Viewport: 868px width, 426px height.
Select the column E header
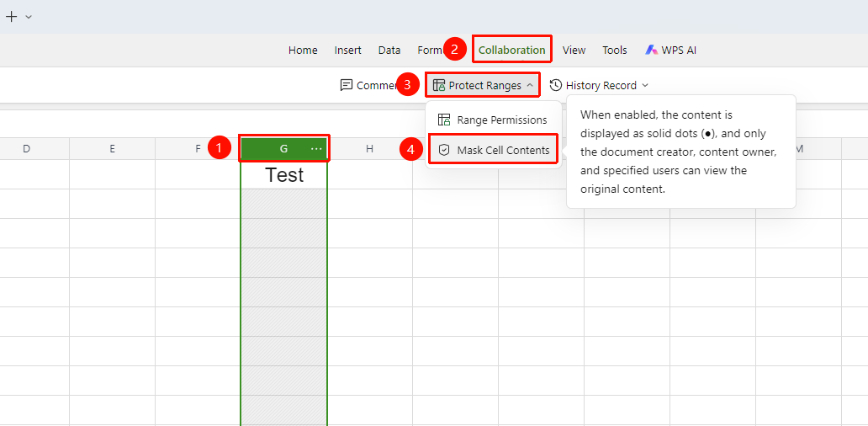[113, 148]
